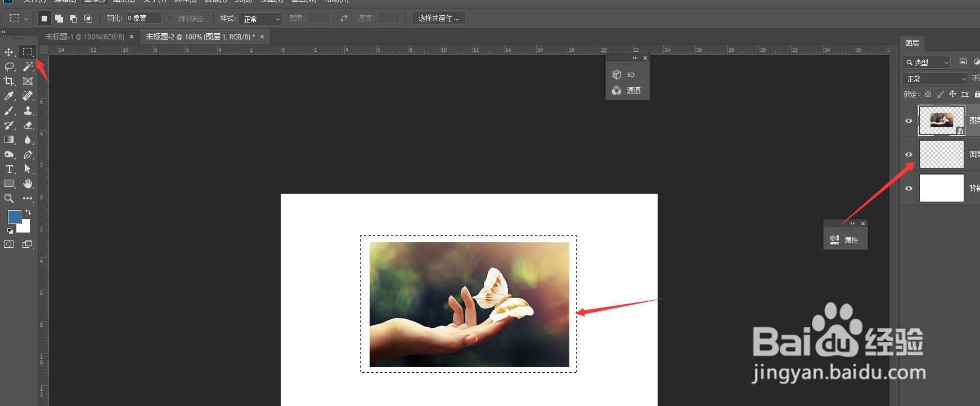The height and width of the screenshot is (406, 980).
Task: Select the Eraser tool
Action: (x=28, y=125)
